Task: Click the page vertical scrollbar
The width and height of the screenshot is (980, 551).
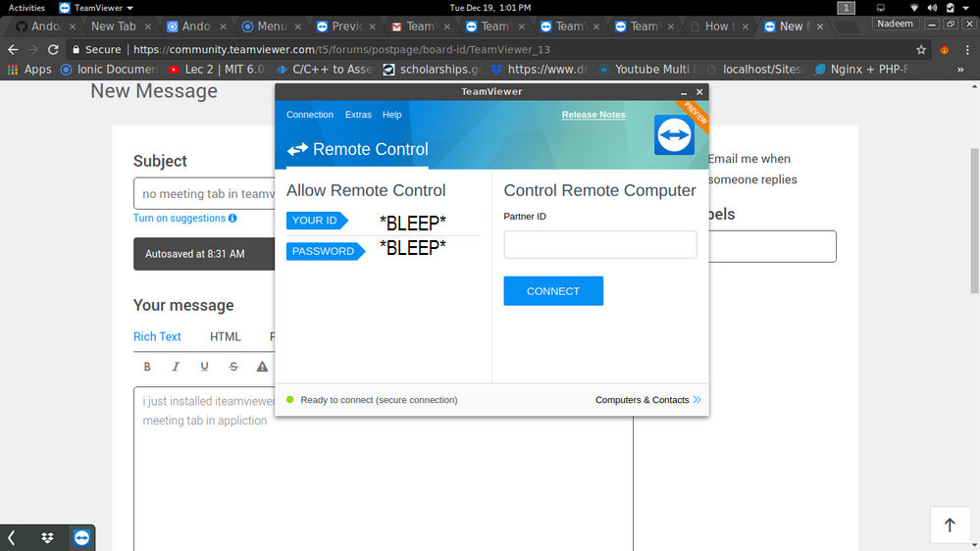Action: click(974, 221)
